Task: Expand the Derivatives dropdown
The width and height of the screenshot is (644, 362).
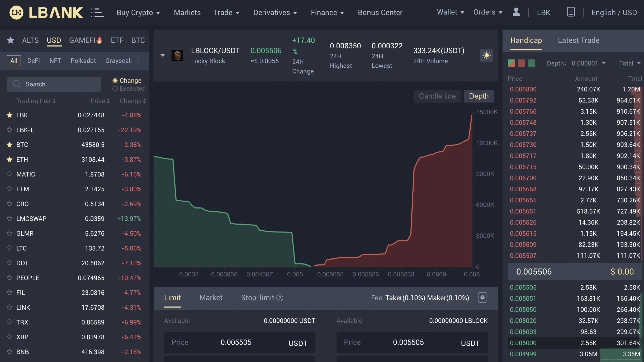Action: [275, 12]
